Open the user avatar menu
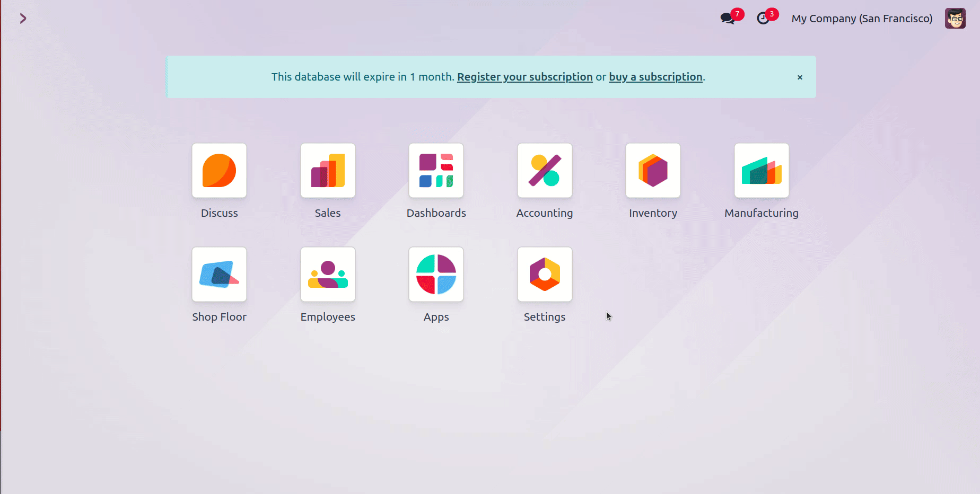Viewport: 980px width, 494px height. [x=955, y=19]
